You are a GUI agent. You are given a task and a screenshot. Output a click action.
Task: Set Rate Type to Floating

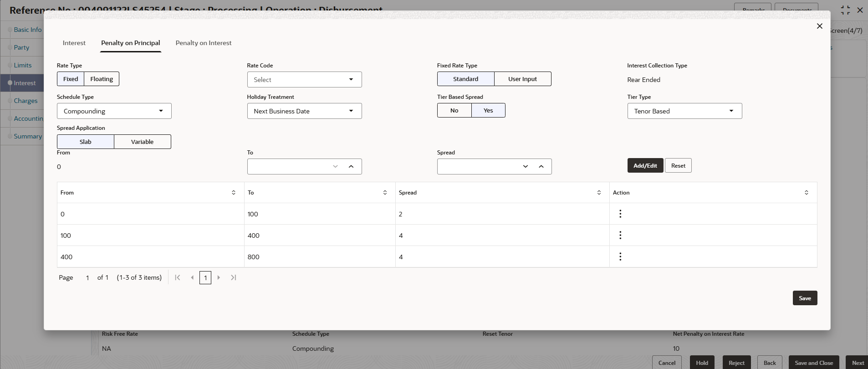(102, 79)
